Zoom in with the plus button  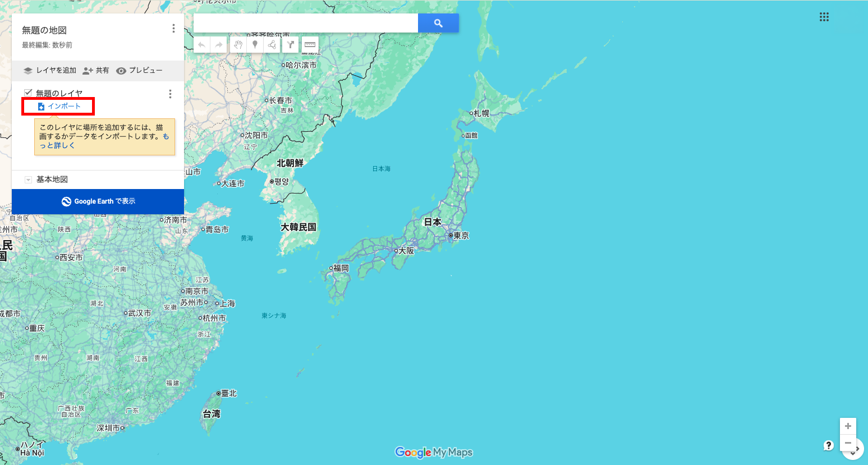coord(848,426)
